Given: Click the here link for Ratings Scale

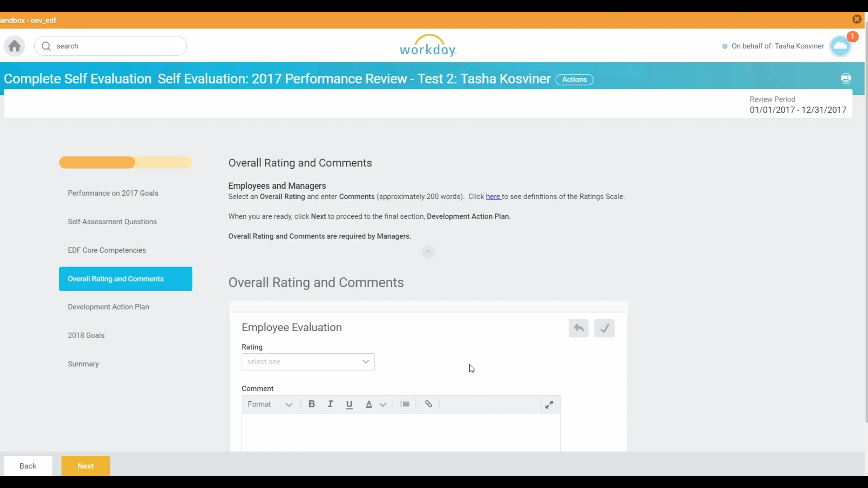Looking at the screenshot, I should tap(493, 197).
